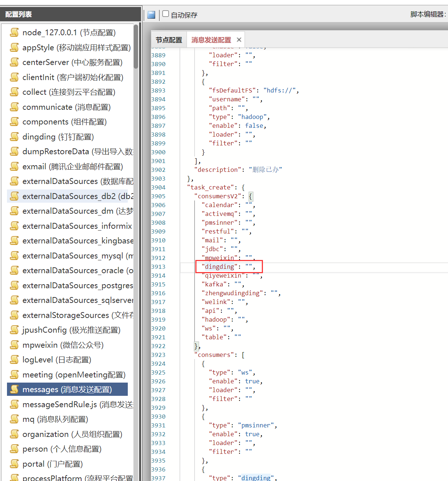Select the 消息发送配置 tab

[x=211, y=40]
